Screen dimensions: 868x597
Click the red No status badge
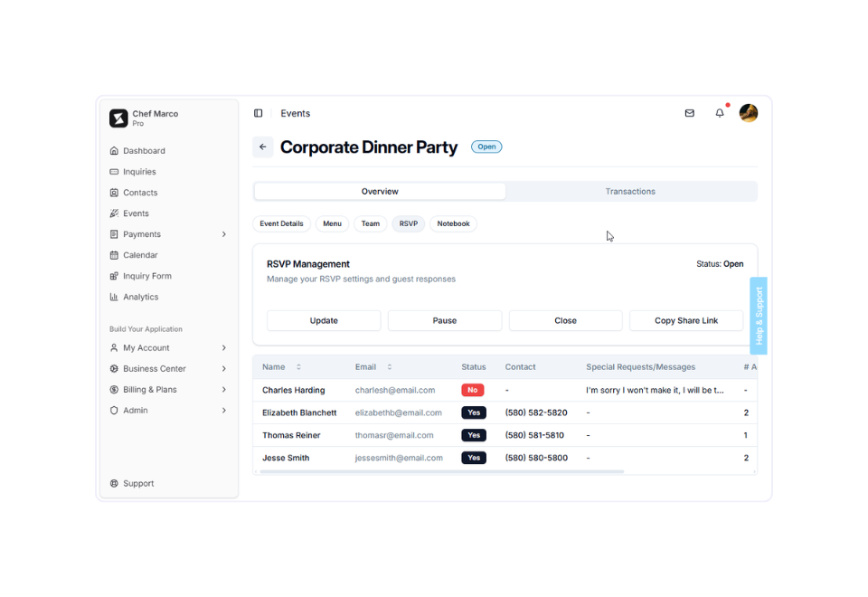(x=473, y=391)
